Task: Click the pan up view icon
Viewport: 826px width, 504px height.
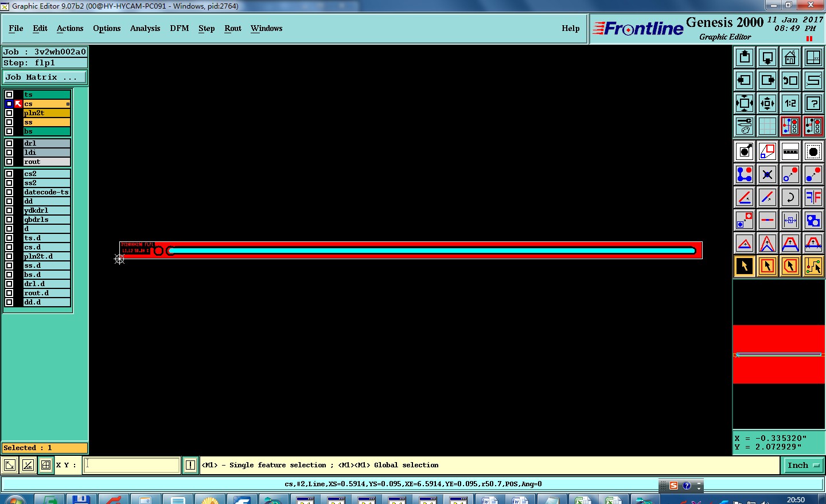Action: click(745, 57)
